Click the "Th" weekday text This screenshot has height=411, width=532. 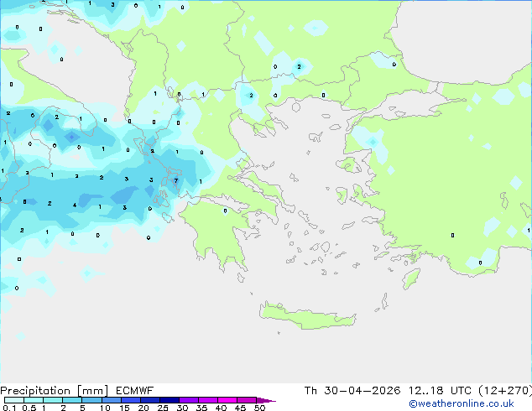click(310, 391)
